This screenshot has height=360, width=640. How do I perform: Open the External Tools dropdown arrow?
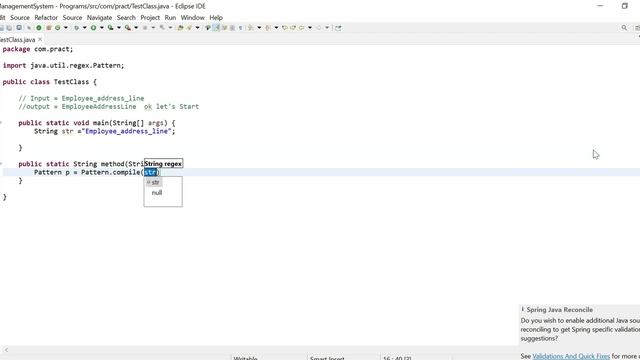(x=136, y=28)
